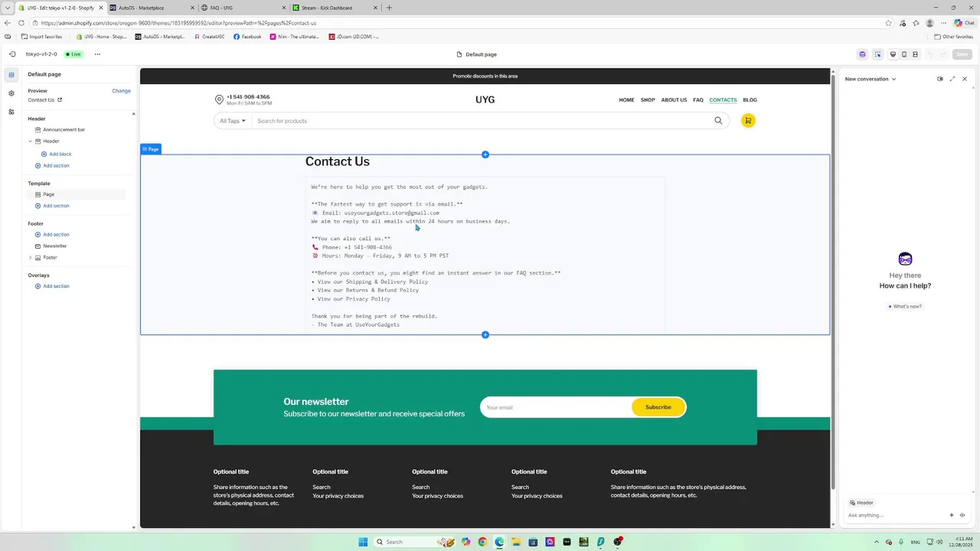
Task: Collapse the Header section tree arrow
Action: [x=31, y=141]
